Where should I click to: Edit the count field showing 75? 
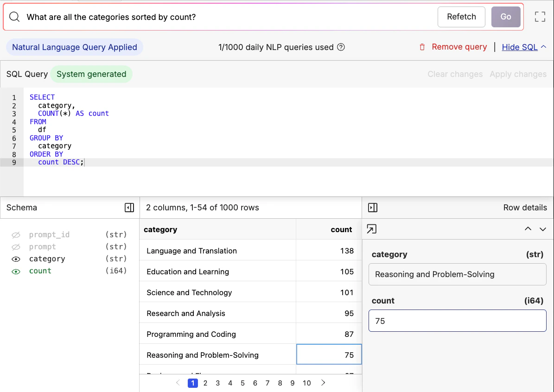pos(457,321)
